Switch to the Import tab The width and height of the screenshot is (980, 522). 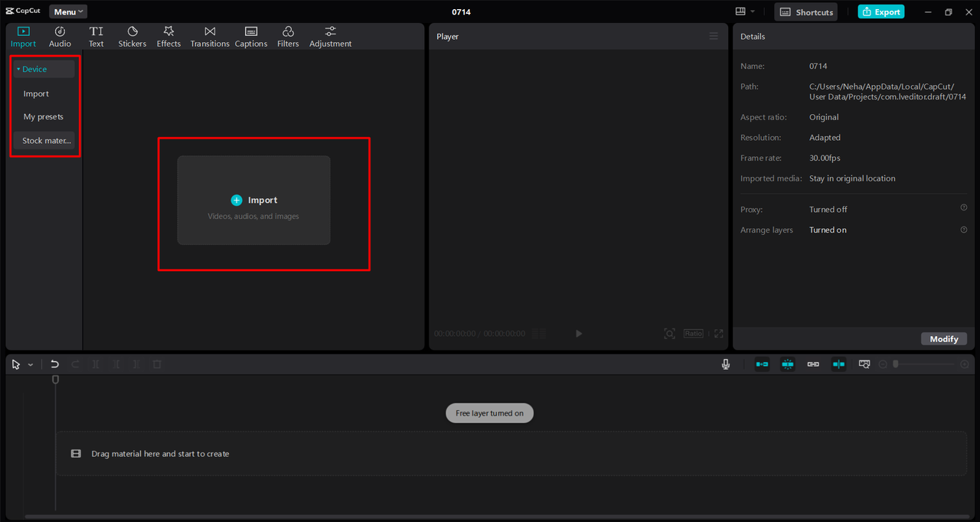tap(23, 37)
